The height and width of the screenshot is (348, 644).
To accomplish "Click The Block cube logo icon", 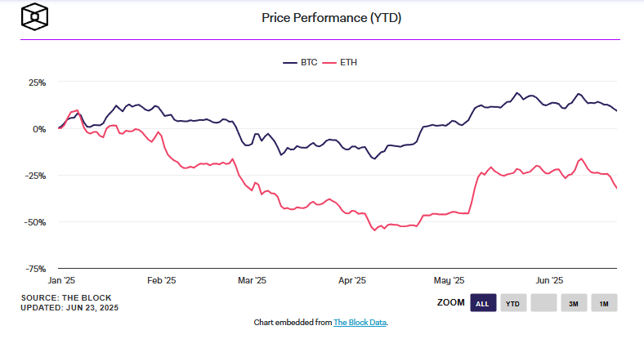I will point(35,16).
